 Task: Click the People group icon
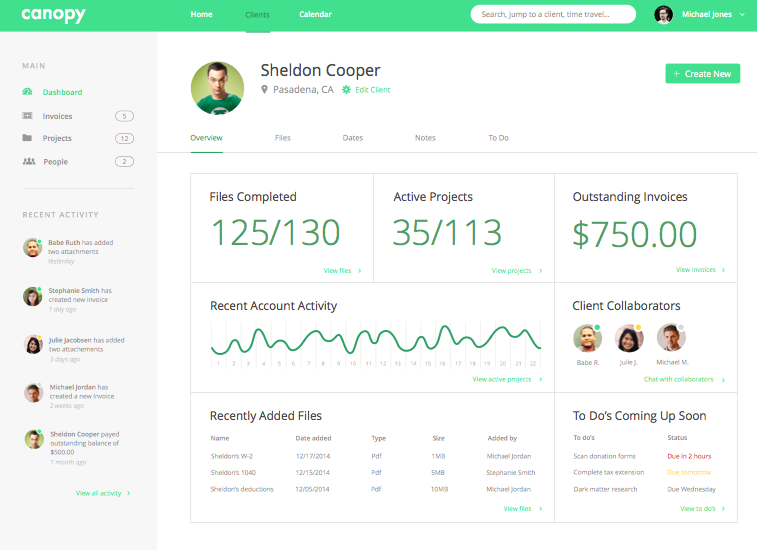[28, 161]
